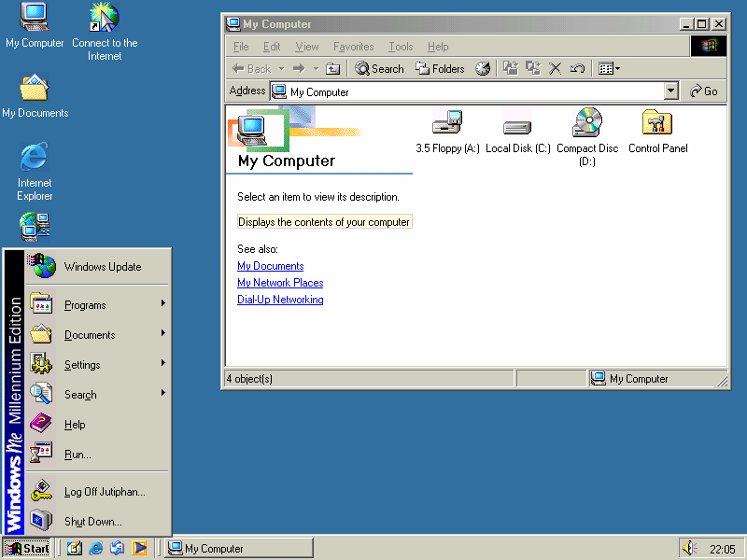747x560 pixels.
Task: Choose Windows Update in the Start menu
Action: click(98, 266)
